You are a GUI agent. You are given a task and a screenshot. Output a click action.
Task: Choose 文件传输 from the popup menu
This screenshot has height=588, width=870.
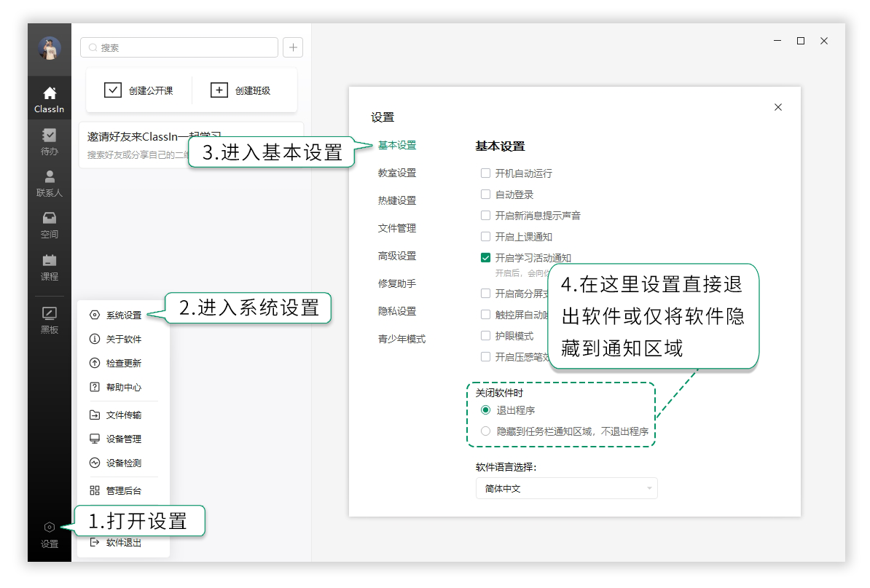tap(123, 415)
